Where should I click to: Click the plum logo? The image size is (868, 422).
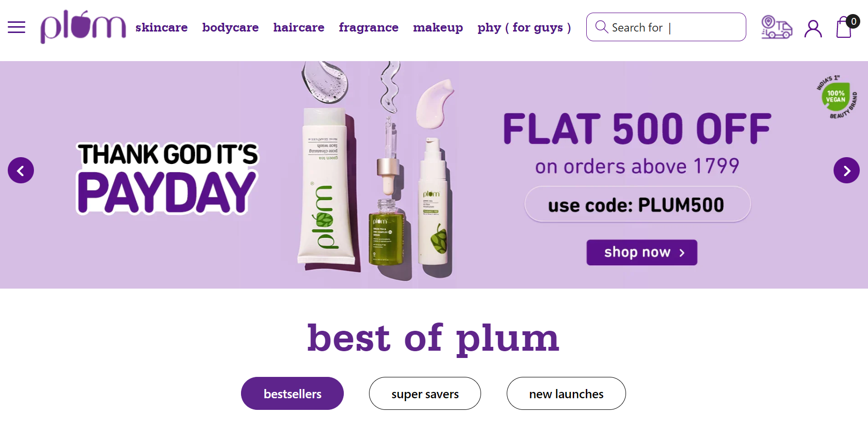pyautogui.click(x=83, y=27)
